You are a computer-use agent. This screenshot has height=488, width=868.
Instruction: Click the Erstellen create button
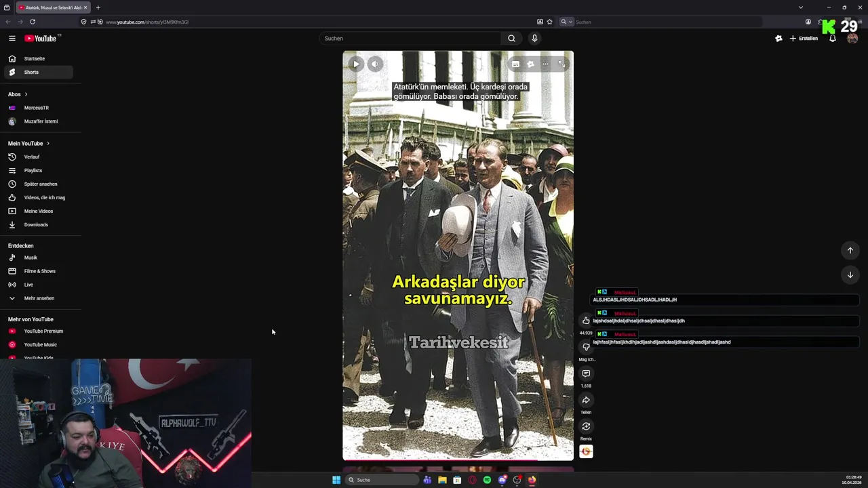804,39
